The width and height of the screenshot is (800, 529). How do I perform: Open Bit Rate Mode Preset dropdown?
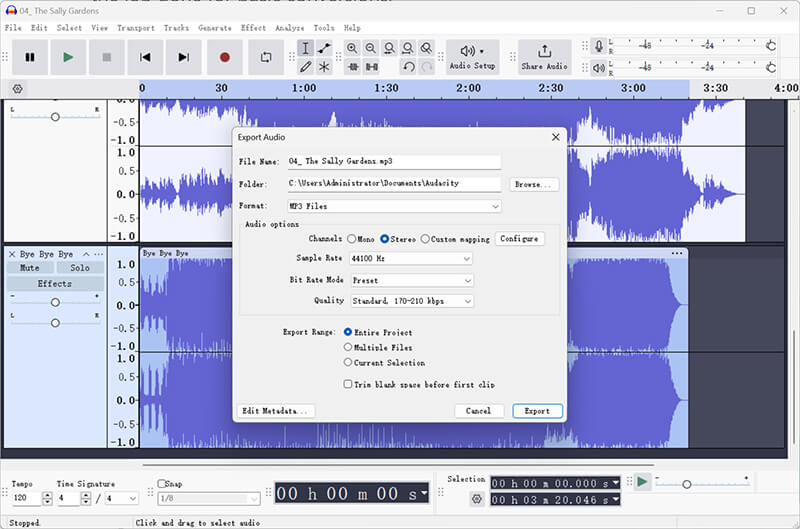(412, 281)
